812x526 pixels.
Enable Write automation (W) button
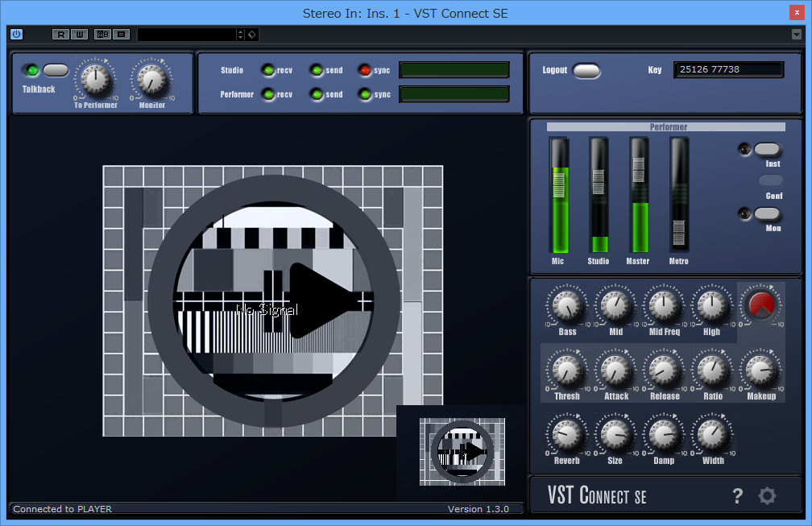tap(79, 34)
